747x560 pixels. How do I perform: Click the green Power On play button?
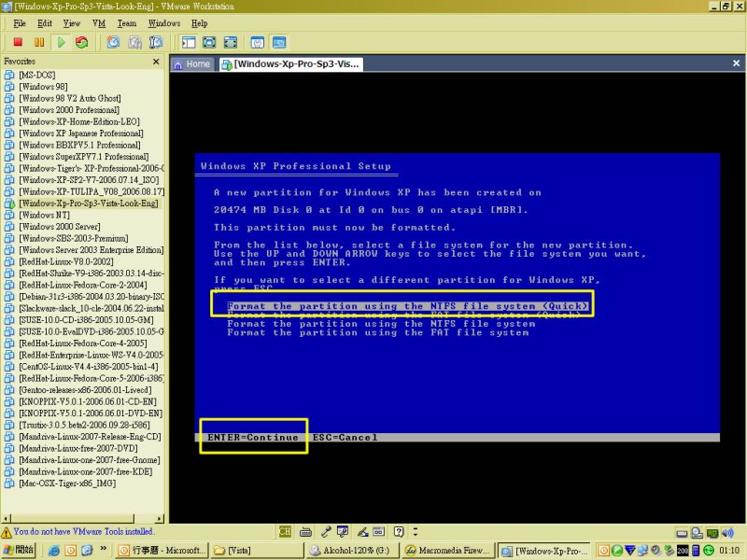[61, 42]
